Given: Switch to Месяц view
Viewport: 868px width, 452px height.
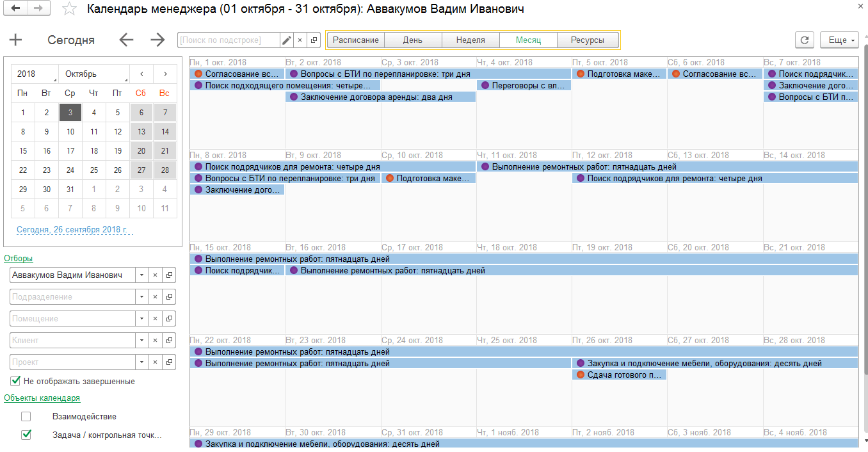Looking at the screenshot, I should tap(528, 40).
